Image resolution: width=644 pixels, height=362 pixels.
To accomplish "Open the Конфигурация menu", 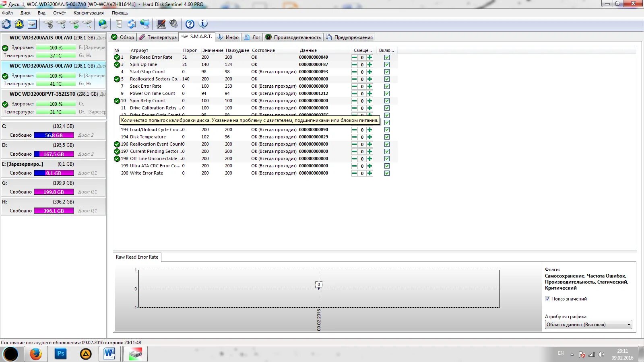I will (89, 13).
